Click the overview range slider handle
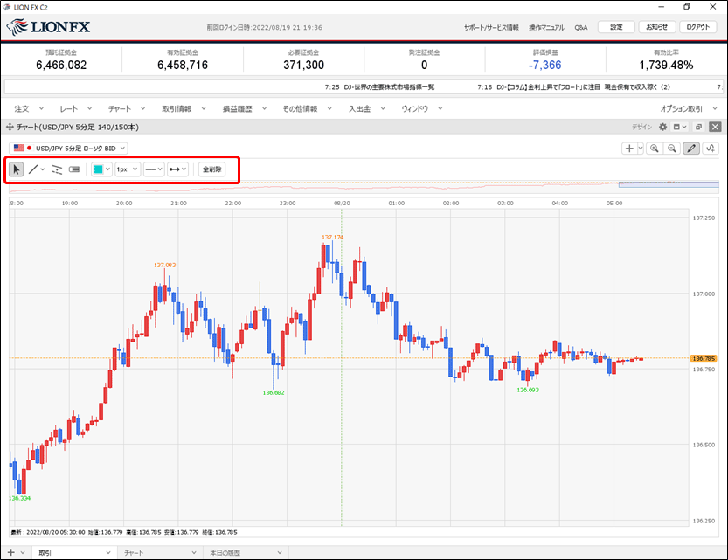The width and height of the screenshot is (728, 560). (x=669, y=184)
